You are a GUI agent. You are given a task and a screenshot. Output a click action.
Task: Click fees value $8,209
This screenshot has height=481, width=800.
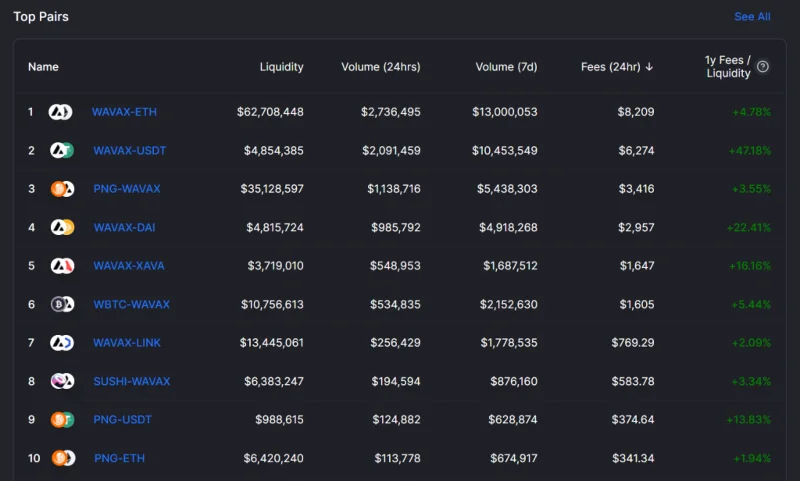click(x=636, y=112)
